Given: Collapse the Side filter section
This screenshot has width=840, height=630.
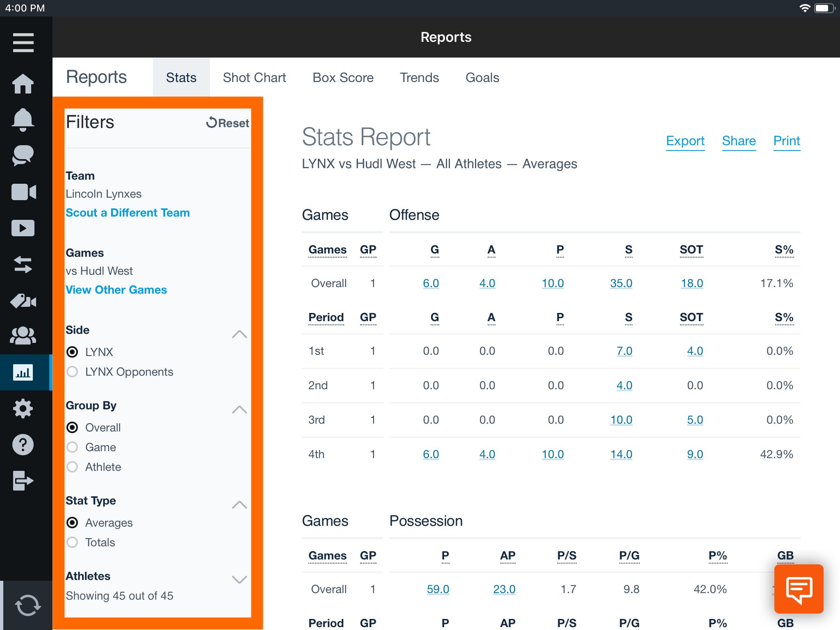Looking at the screenshot, I should click(239, 334).
